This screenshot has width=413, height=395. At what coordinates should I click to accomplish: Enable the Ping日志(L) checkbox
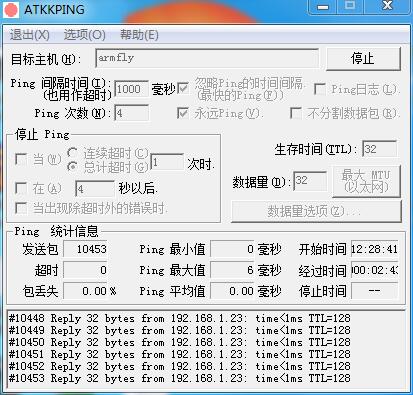click(x=320, y=89)
